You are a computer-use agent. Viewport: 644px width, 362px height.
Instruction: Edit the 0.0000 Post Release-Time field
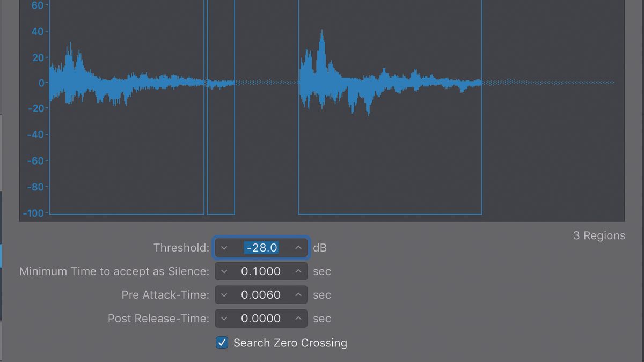point(261,319)
